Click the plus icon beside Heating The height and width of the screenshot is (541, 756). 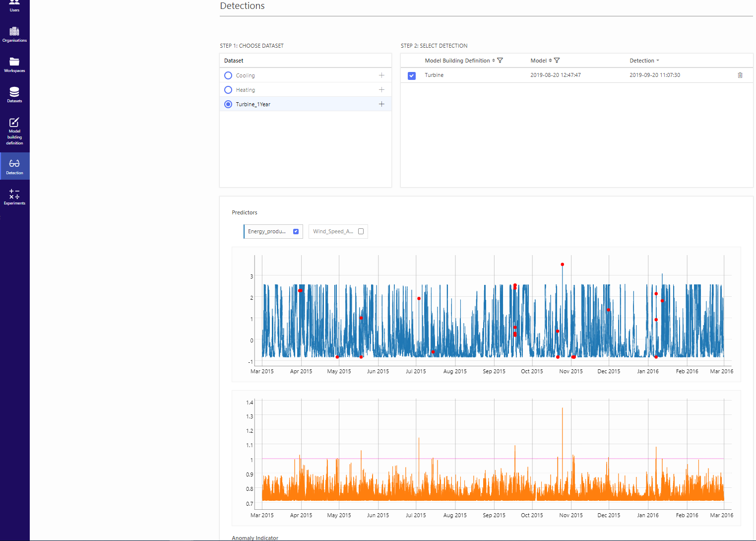pyautogui.click(x=381, y=90)
